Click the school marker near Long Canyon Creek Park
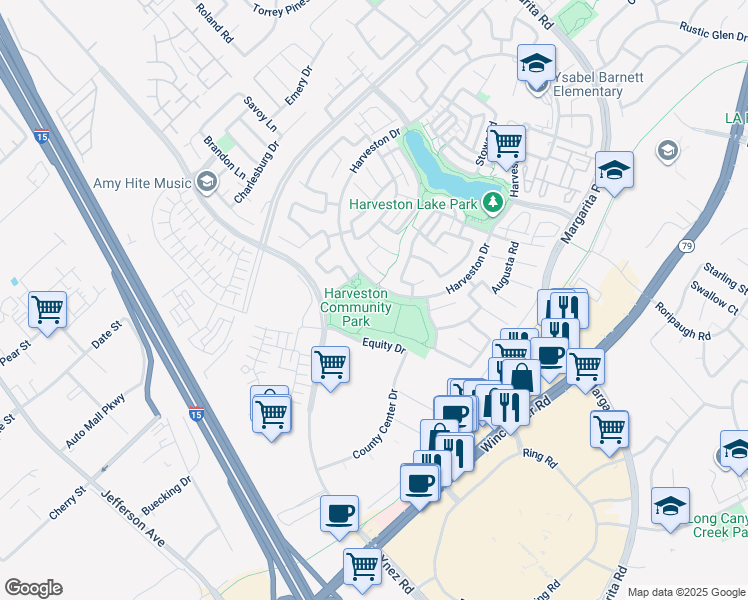Viewport: 748px width, 600px height. point(670,507)
